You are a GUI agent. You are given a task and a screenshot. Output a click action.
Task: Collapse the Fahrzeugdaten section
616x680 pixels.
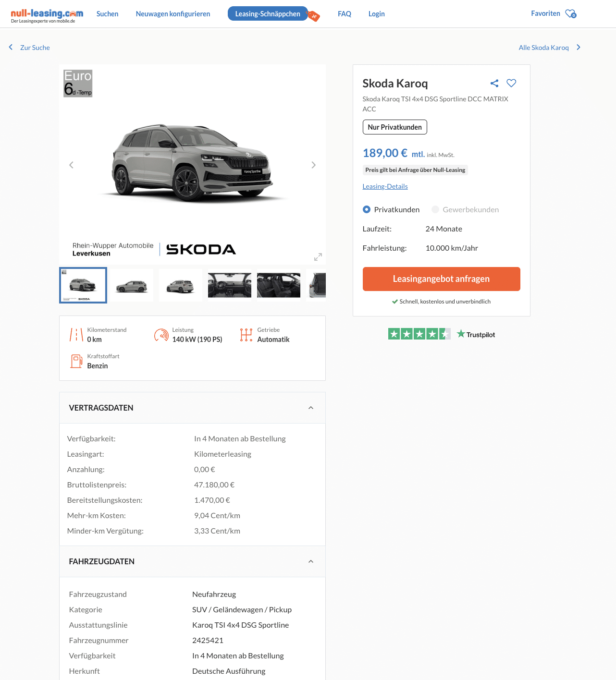[311, 561]
